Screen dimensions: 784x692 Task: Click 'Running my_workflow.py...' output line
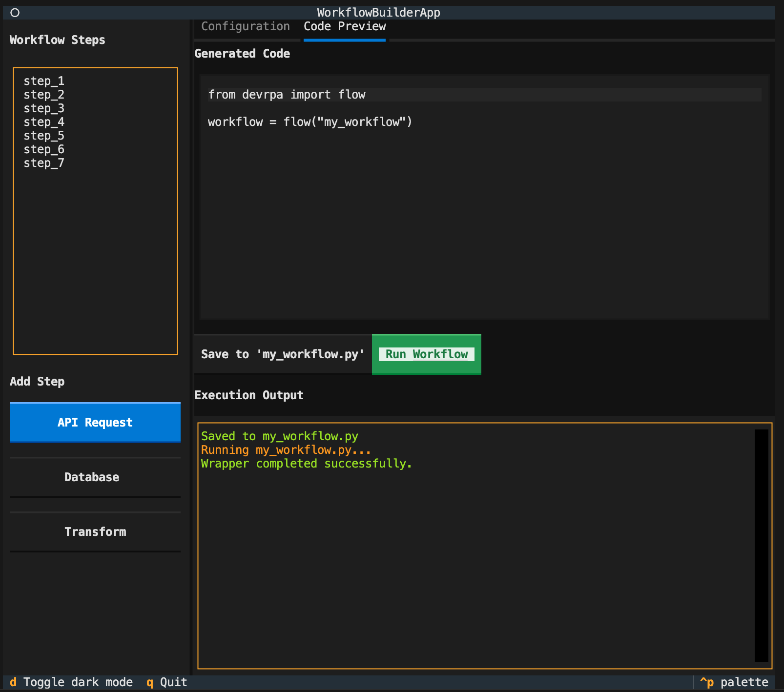(x=286, y=450)
